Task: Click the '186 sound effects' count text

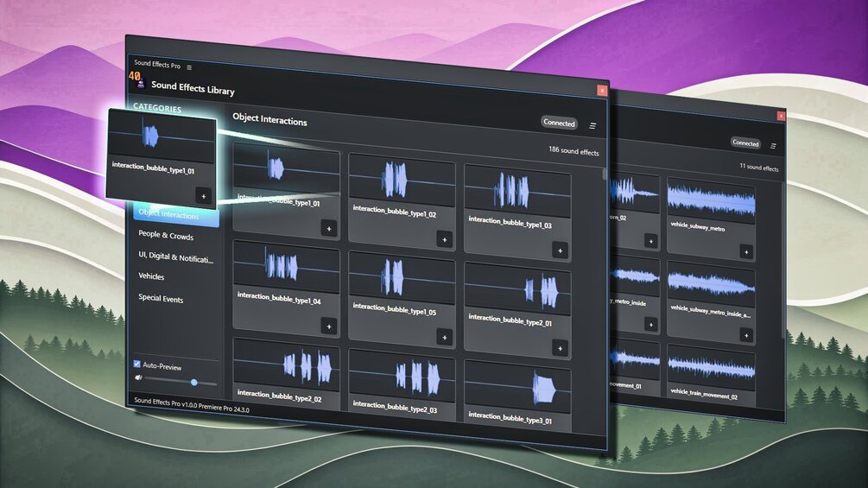Action: click(x=573, y=150)
